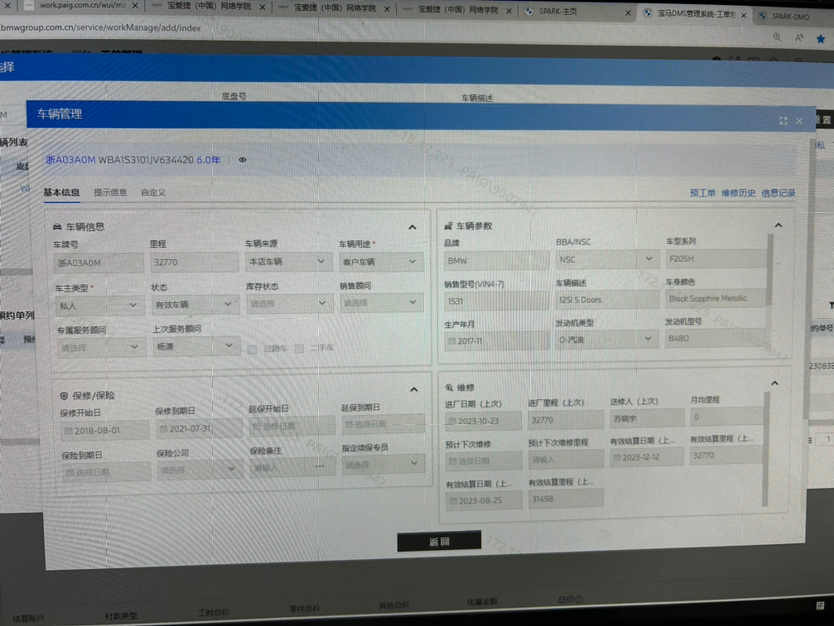Click browser favorites star icon
Image resolution: width=834 pixels, height=626 pixels.
point(821,38)
